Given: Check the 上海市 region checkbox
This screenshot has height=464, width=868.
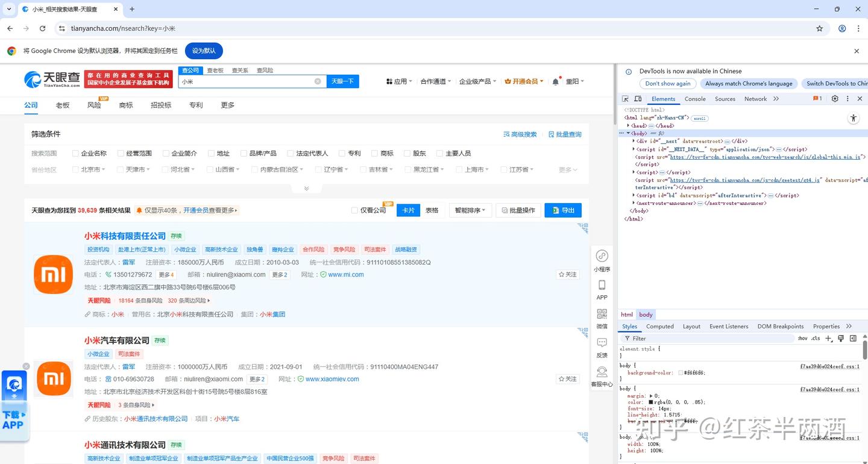Looking at the screenshot, I should [459, 170].
